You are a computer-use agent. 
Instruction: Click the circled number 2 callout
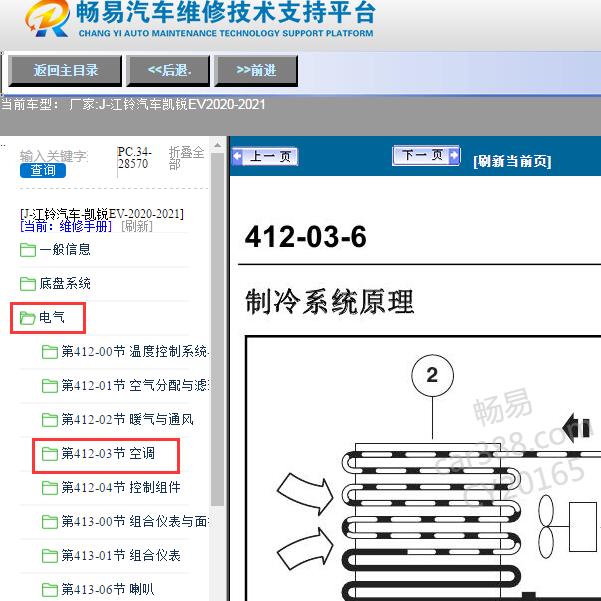click(x=432, y=375)
